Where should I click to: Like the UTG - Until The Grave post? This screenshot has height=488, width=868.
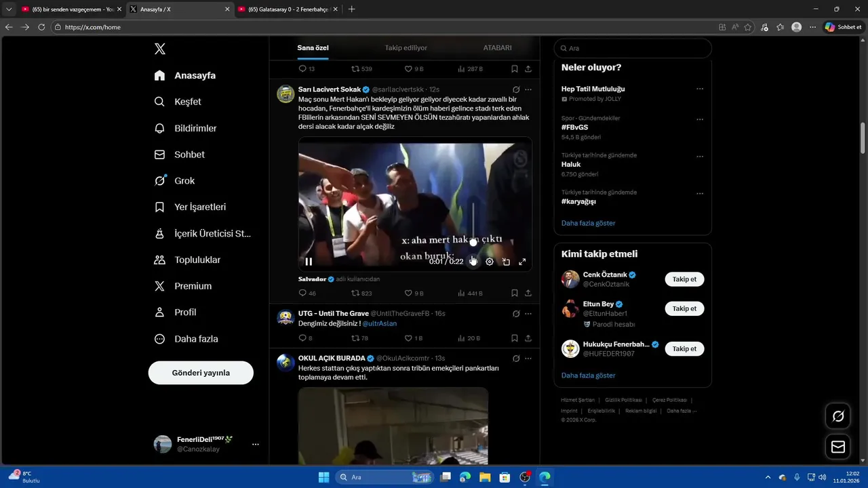pos(413,338)
